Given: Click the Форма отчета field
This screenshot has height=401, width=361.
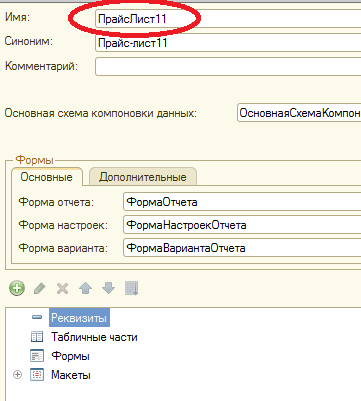Looking at the screenshot, I should click(242, 202).
